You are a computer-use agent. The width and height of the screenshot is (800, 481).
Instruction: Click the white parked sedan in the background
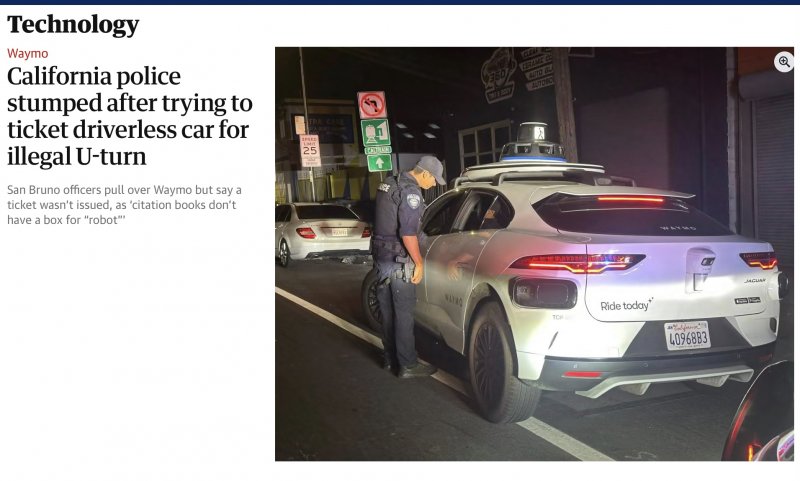pos(322,232)
